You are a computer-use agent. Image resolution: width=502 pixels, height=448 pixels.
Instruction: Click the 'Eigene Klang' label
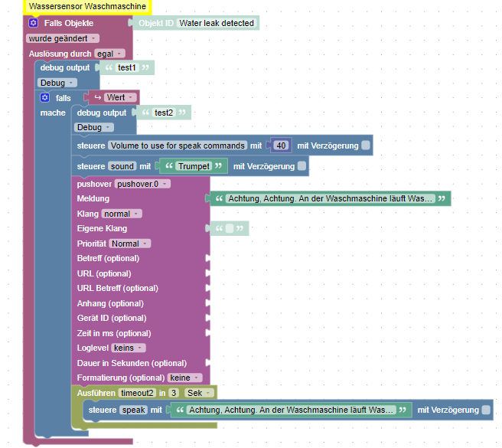(102, 228)
